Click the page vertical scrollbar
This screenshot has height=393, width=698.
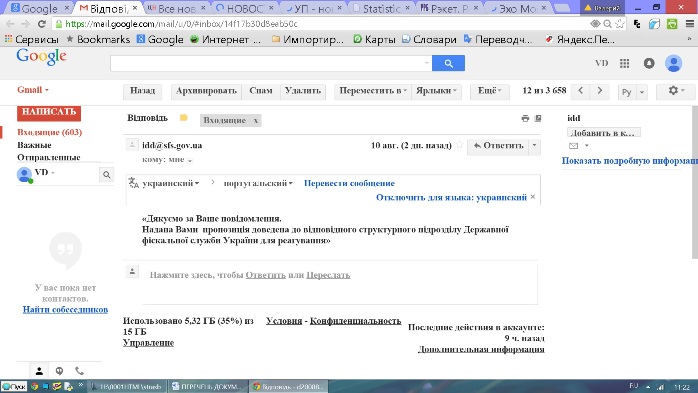point(695,182)
